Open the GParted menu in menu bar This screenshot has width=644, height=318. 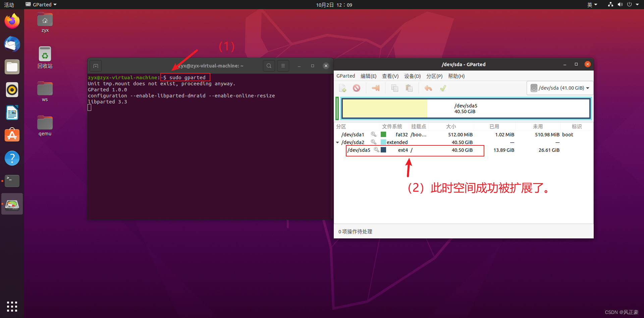[346, 76]
